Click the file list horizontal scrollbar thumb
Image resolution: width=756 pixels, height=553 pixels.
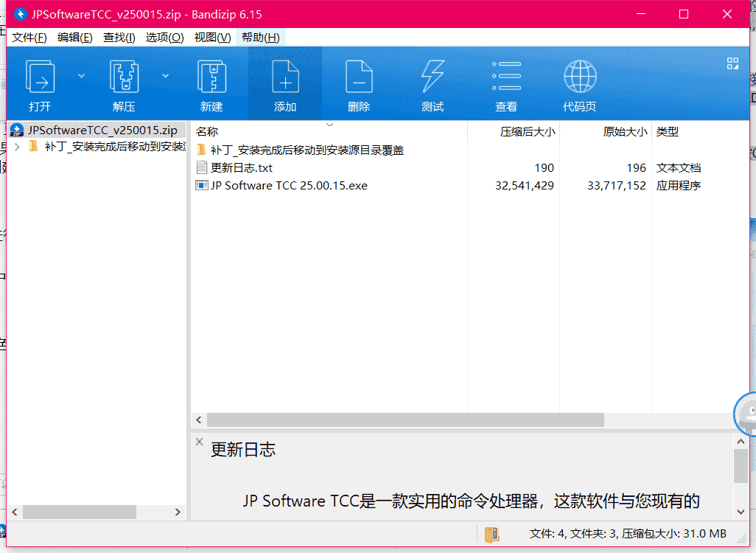click(405, 420)
